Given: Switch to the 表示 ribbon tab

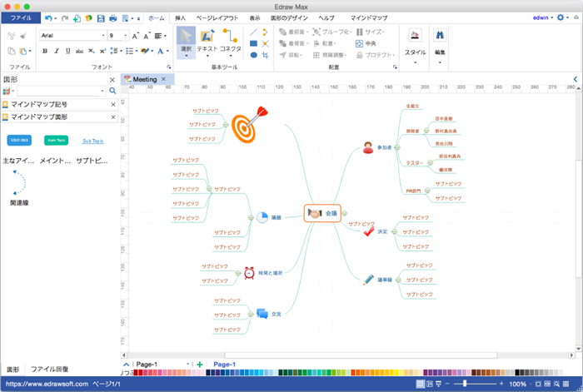Looking at the screenshot, I should pyautogui.click(x=255, y=17).
